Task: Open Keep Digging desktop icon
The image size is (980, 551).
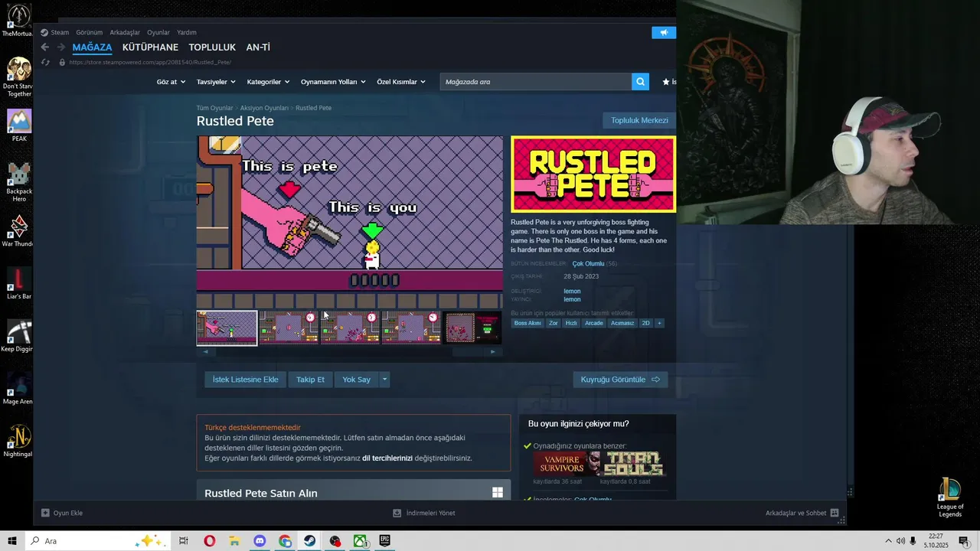Action: point(18,336)
